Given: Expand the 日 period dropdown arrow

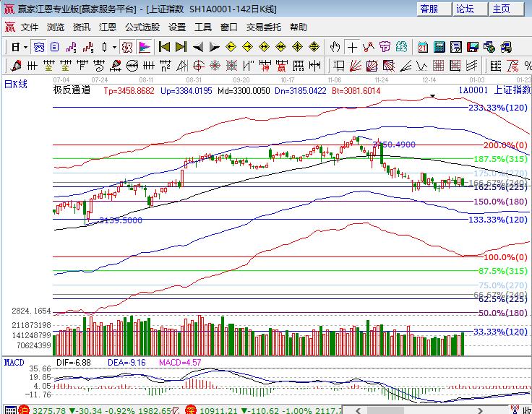Looking at the screenshot, I should click(x=26, y=47).
